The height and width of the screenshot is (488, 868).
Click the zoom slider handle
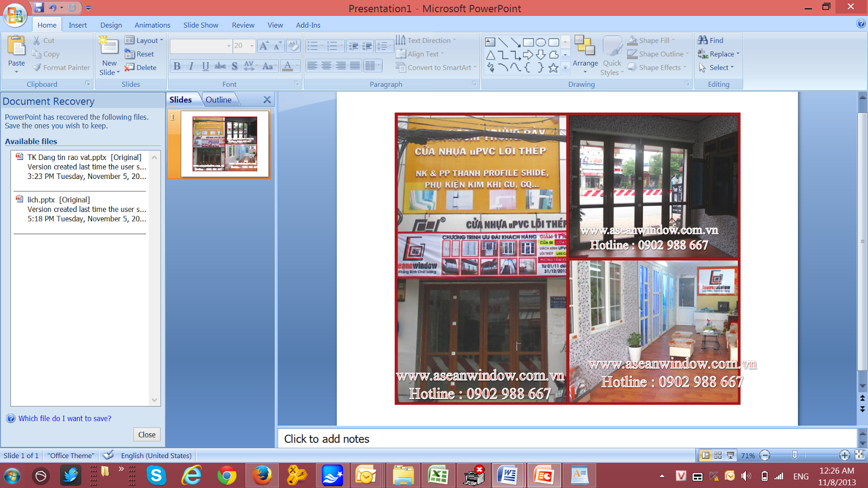pyautogui.click(x=795, y=455)
